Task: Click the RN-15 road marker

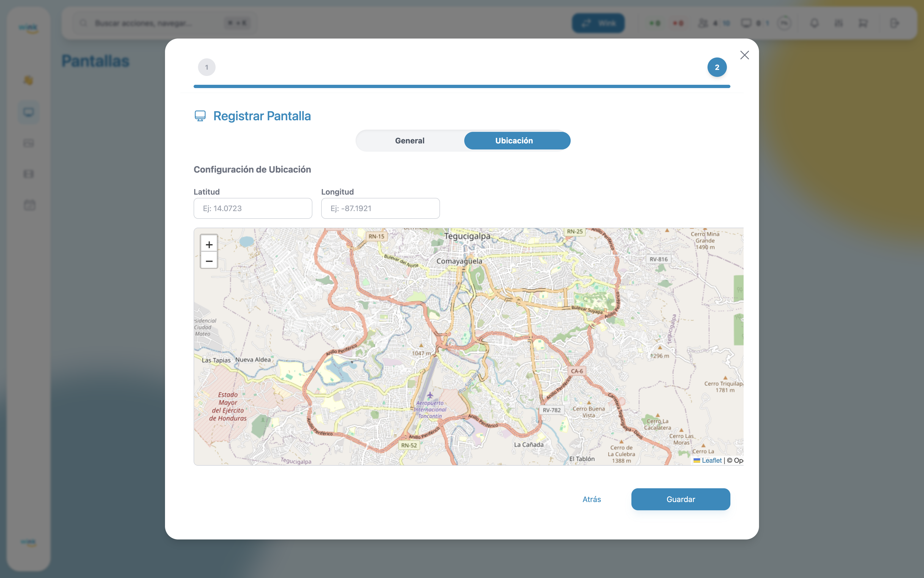Action: 376,236
